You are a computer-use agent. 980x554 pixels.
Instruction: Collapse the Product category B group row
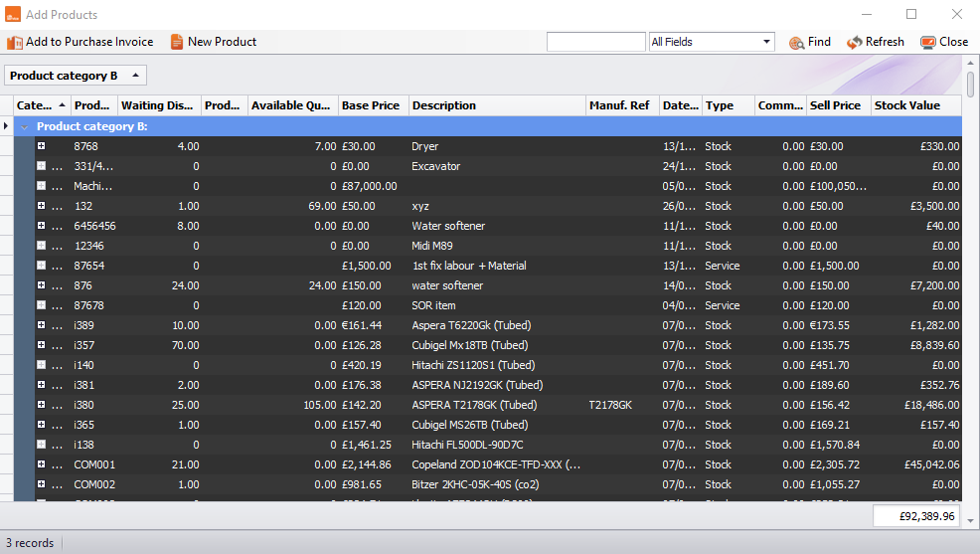point(25,127)
